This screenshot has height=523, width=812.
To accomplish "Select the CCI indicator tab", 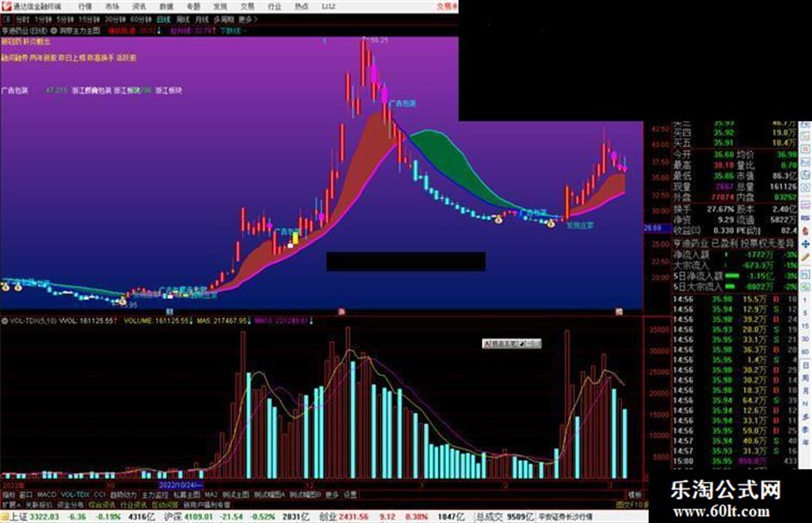I will click(x=100, y=495).
